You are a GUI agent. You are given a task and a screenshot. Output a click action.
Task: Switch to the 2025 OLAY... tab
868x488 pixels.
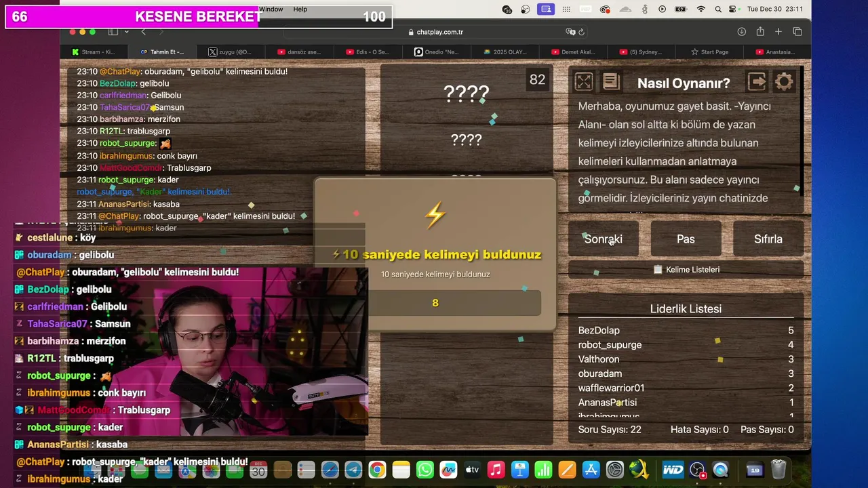coord(505,52)
